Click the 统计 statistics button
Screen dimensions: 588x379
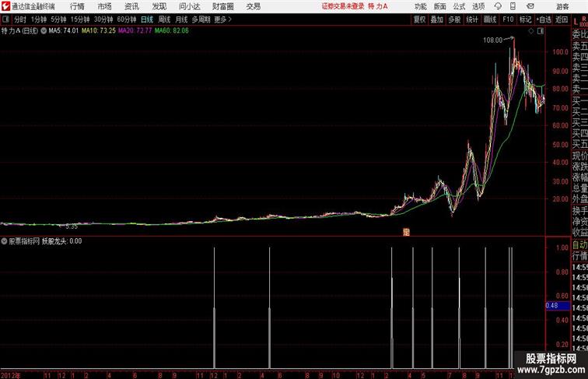[472, 19]
